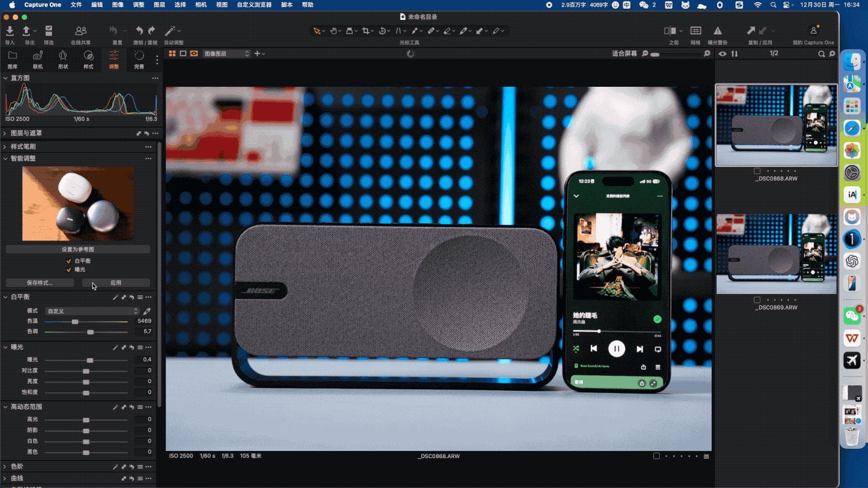Image resolution: width=868 pixels, height=488 pixels.
Task: Uncheck the 曝光 checkbox in 智能调整
Action: click(69, 270)
